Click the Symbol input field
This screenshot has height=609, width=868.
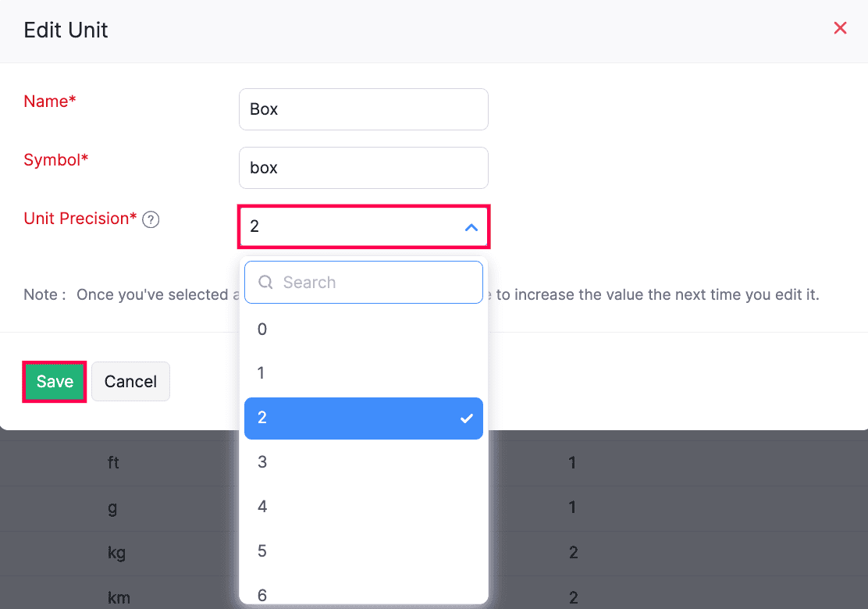point(363,168)
